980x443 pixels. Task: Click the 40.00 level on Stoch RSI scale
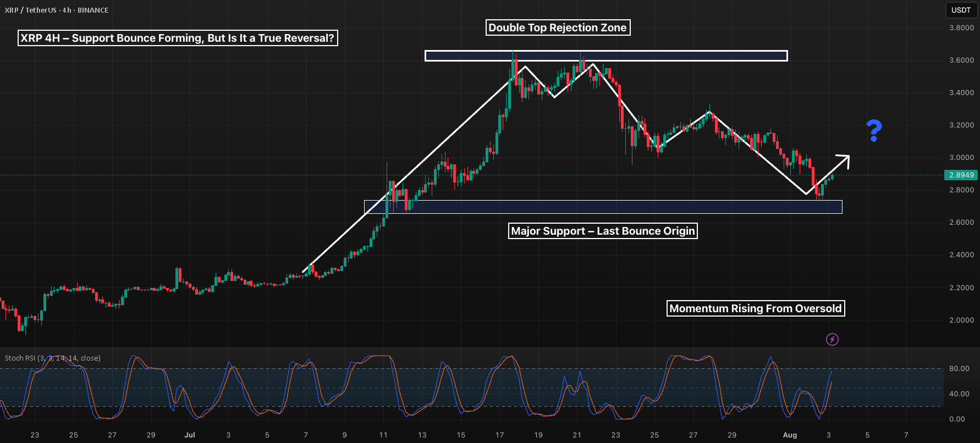(x=959, y=394)
